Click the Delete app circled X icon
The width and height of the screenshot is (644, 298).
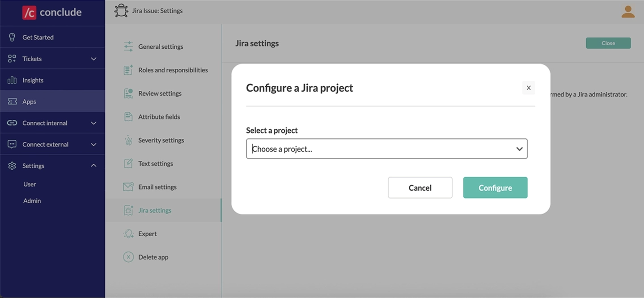tap(128, 257)
